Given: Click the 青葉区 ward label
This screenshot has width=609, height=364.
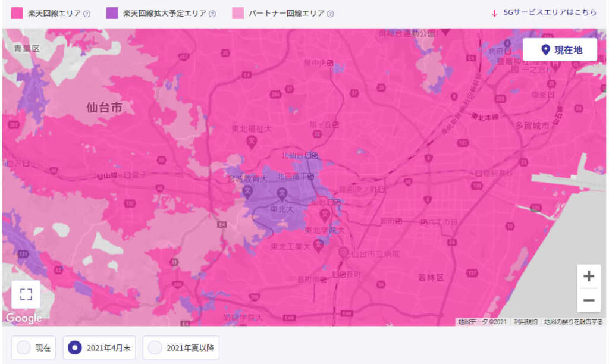Looking at the screenshot, I should click(27, 48).
